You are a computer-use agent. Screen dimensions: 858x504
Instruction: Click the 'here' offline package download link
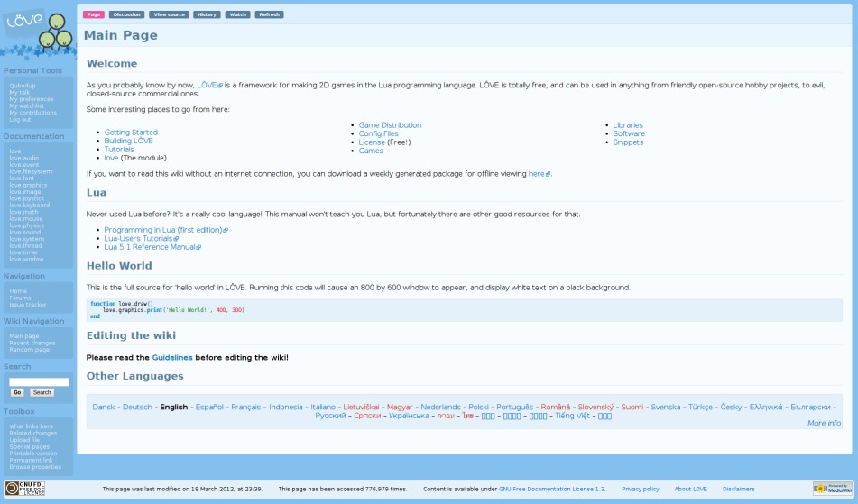539,174
